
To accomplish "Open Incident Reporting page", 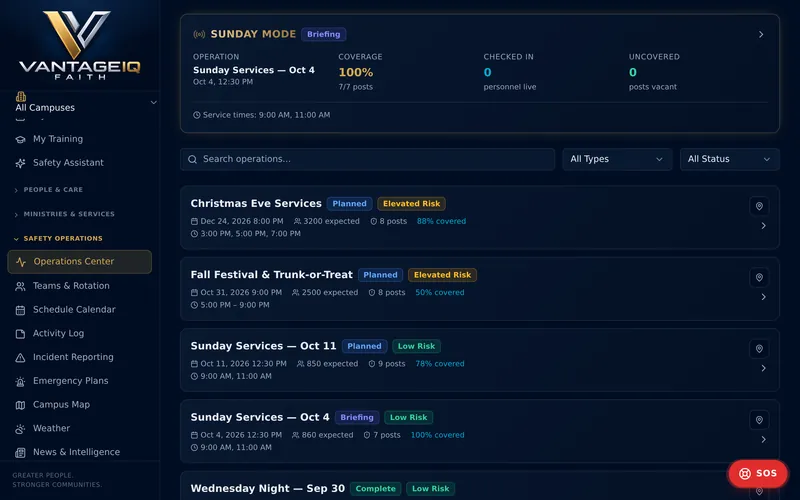I will tap(80, 358).
